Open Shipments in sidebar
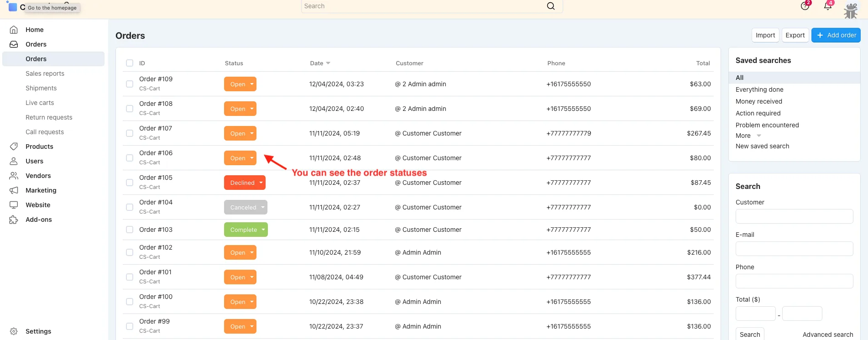The height and width of the screenshot is (340, 868). tap(41, 88)
